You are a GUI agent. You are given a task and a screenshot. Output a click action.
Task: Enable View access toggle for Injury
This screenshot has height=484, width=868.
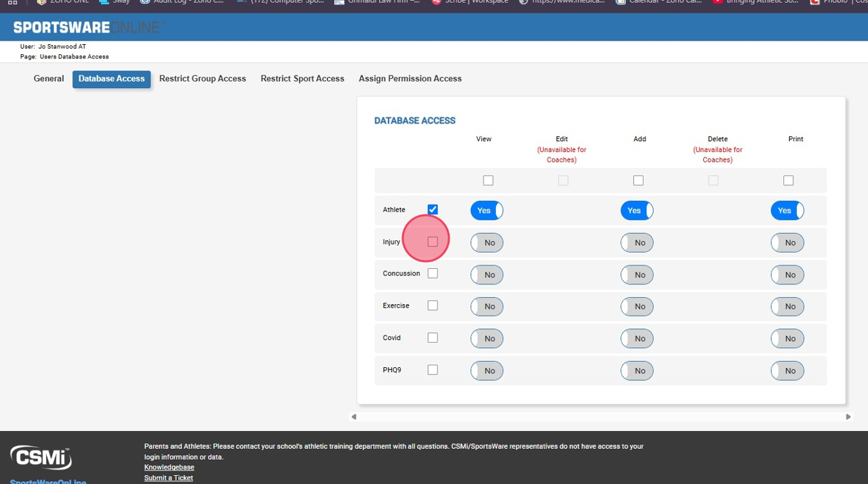(487, 243)
